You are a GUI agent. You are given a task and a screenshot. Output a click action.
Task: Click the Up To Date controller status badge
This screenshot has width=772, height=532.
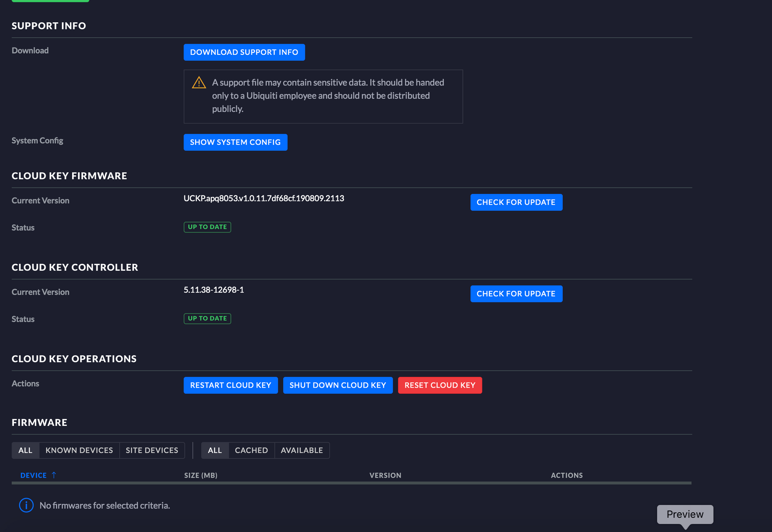pos(208,318)
